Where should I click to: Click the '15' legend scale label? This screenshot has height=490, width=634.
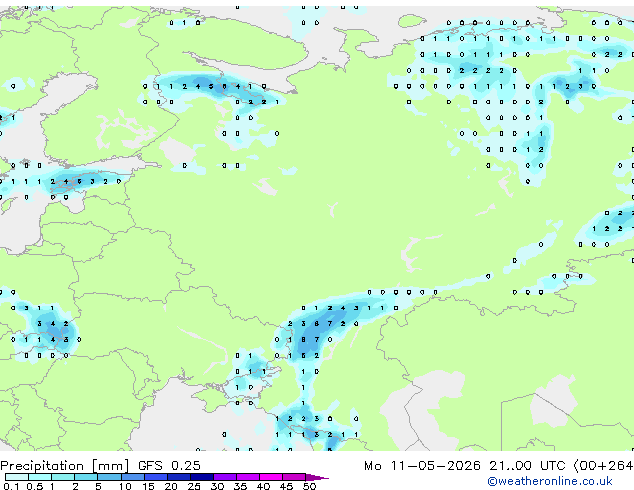(x=148, y=486)
